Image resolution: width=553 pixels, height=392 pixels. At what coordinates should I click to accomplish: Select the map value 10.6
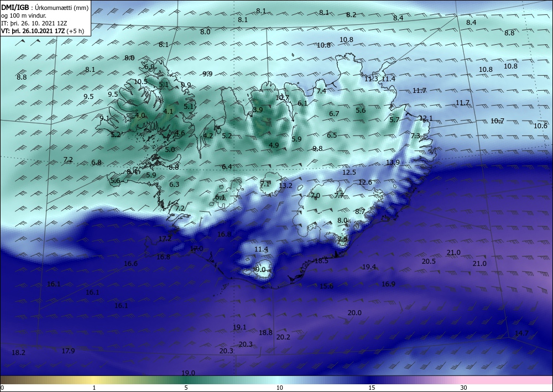[540, 126]
